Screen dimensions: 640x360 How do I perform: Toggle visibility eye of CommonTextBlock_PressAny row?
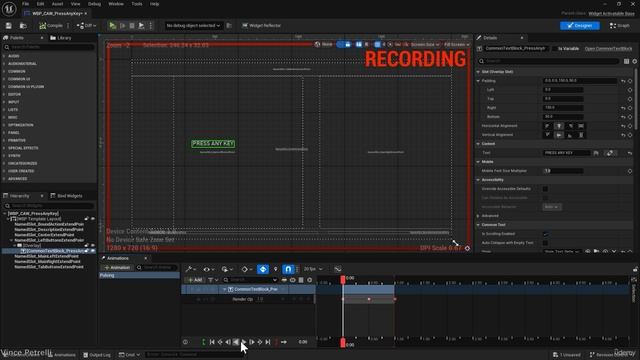click(x=93, y=251)
